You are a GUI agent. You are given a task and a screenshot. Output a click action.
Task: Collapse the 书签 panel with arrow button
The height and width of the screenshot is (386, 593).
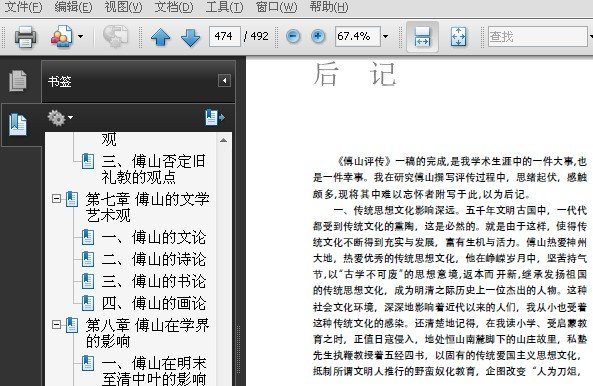click(224, 81)
